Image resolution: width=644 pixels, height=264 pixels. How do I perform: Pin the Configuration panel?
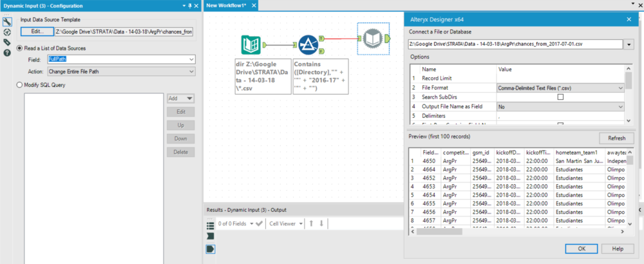(189, 6)
